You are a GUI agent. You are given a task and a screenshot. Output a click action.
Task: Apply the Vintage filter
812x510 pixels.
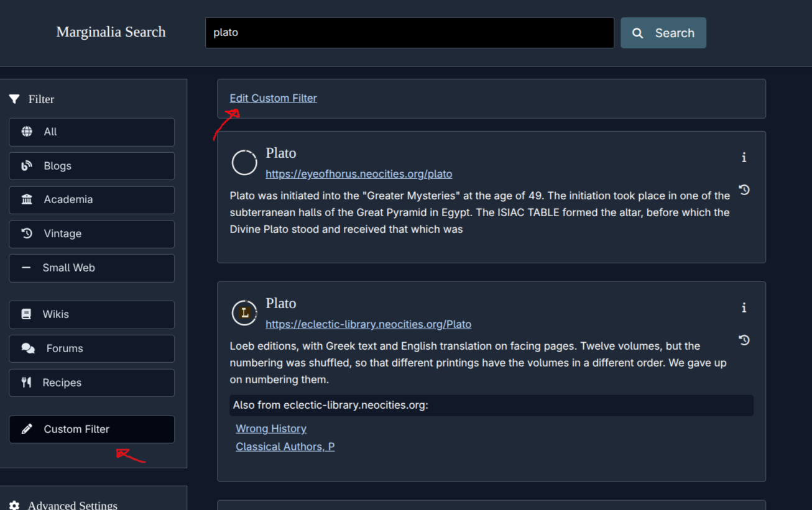(91, 234)
